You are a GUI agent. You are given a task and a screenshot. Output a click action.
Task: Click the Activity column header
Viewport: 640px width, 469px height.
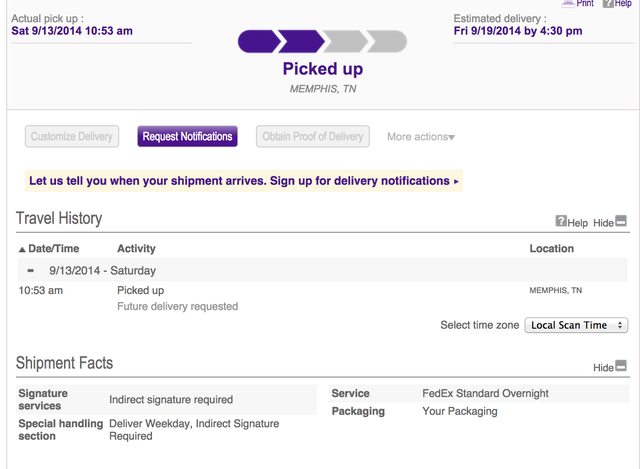(136, 248)
